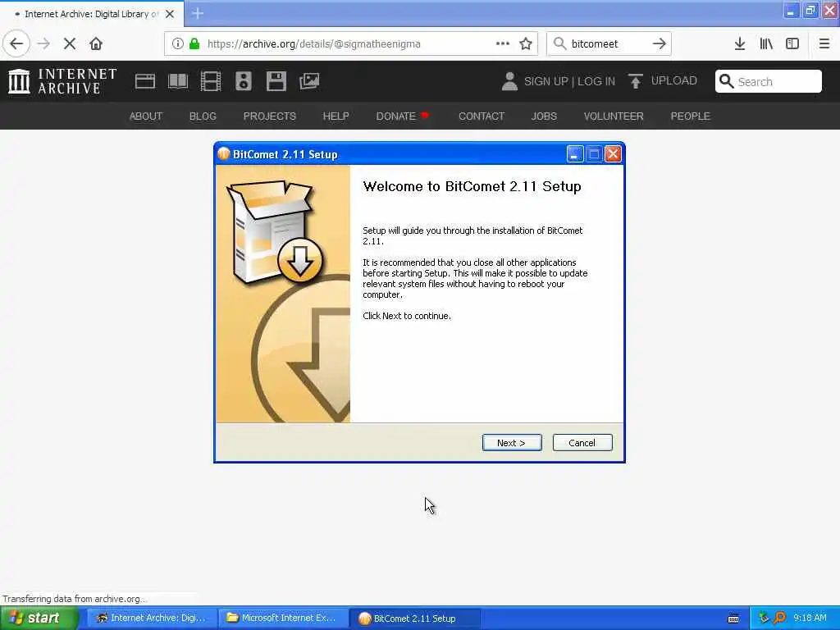Open the new tab plus button

pyautogui.click(x=198, y=13)
